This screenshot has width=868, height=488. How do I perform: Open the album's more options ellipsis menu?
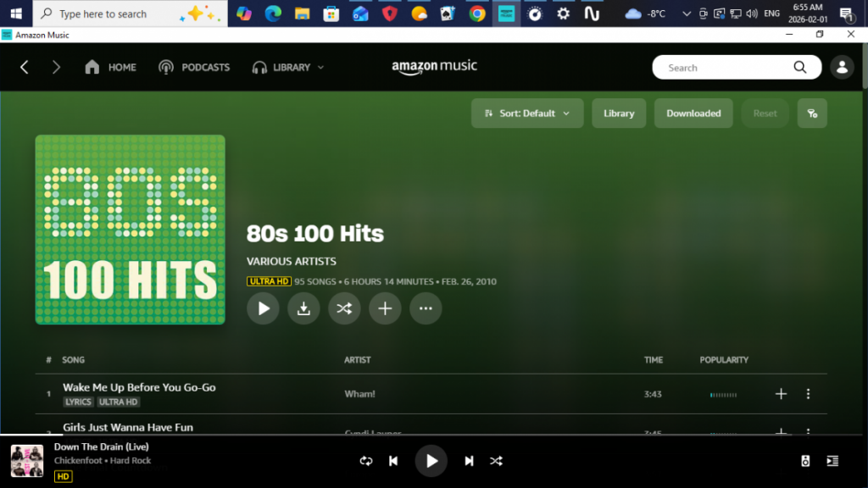coord(426,308)
